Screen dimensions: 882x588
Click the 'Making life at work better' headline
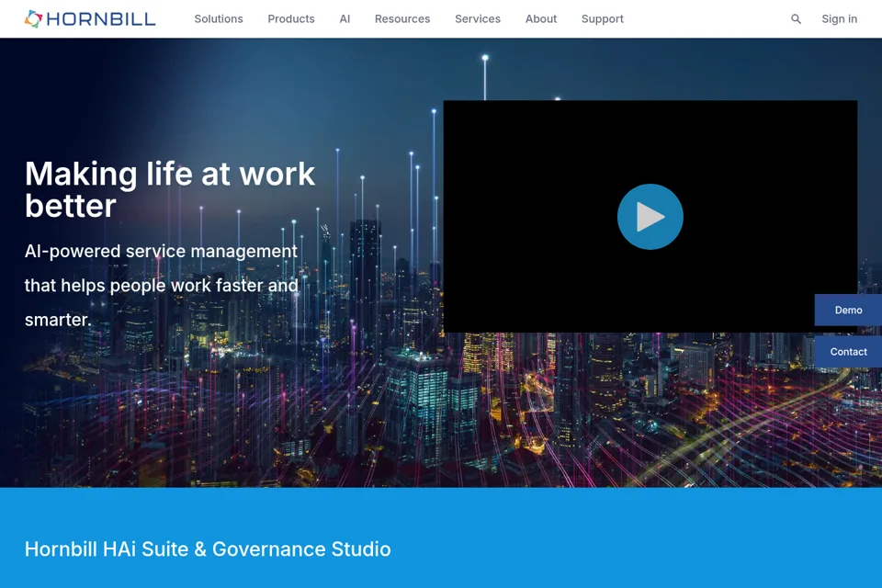pos(170,189)
